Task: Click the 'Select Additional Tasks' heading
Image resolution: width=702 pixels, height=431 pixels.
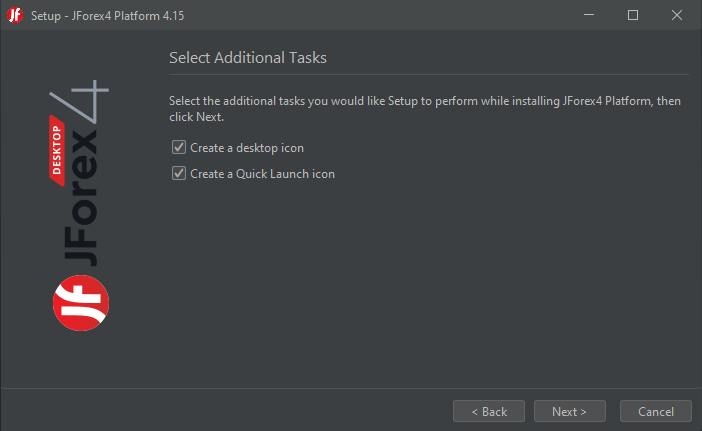Action: (248, 58)
